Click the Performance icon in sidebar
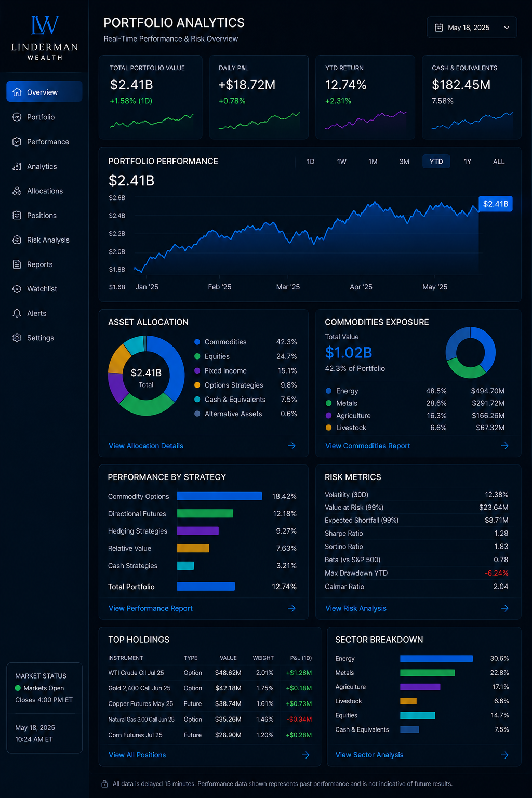 17,142
